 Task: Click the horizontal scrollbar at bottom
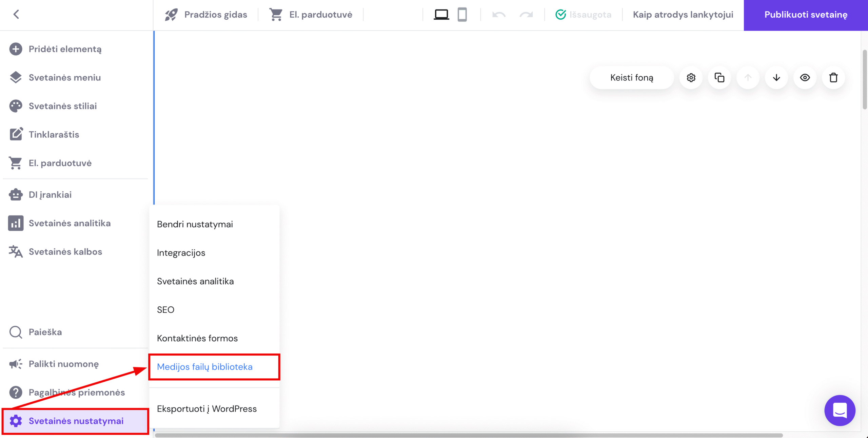click(468, 435)
